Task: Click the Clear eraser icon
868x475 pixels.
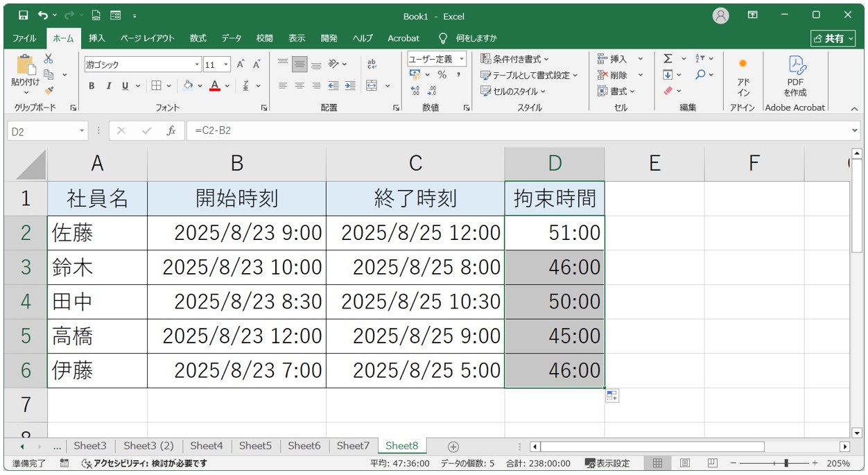Action: click(668, 91)
